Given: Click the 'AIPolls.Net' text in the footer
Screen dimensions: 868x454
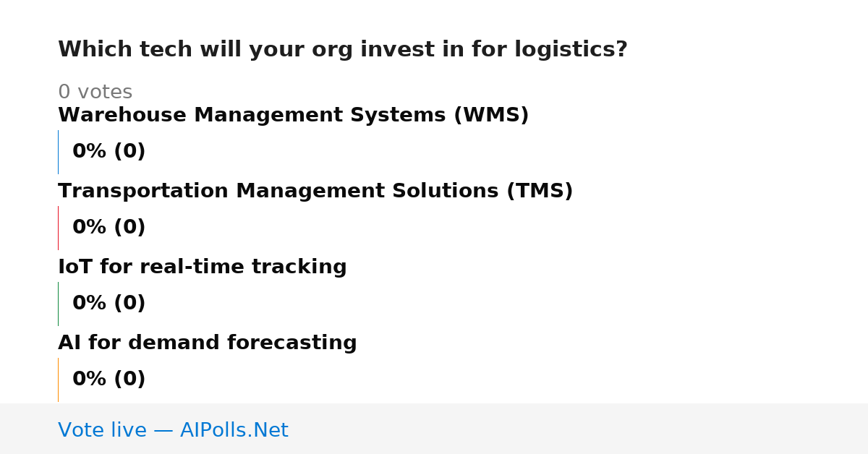Looking at the screenshot, I should point(234,431).
